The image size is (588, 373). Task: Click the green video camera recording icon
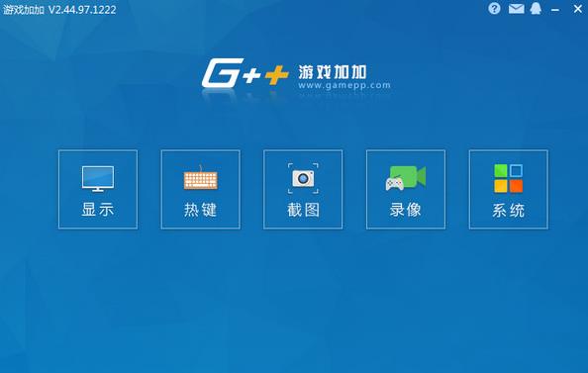click(406, 178)
